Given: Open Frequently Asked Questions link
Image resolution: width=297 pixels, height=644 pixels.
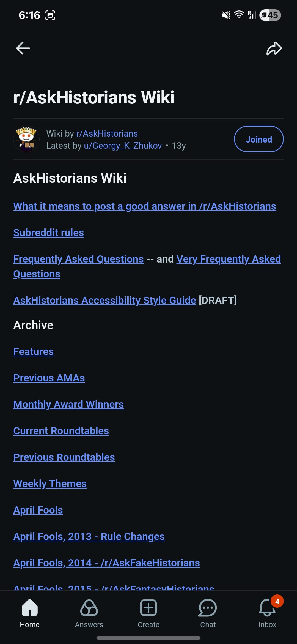Looking at the screenshot, I should (x=78, y=259).
